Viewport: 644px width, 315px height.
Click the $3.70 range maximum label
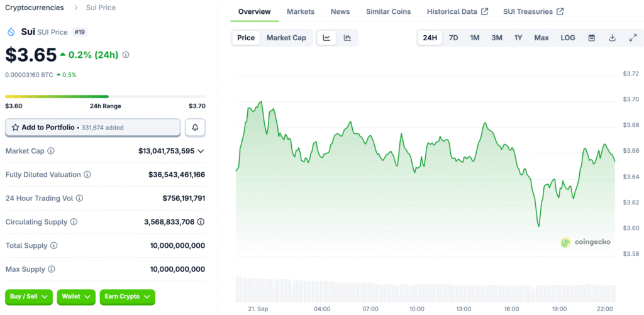tap(197, 106)
